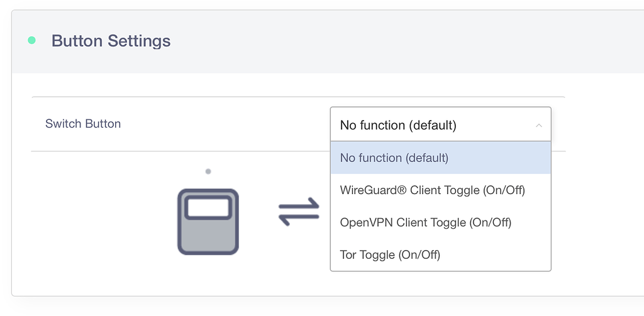Click the selected value text in the combo box
This screenshot has width=644, height=316.
[398, 125]
